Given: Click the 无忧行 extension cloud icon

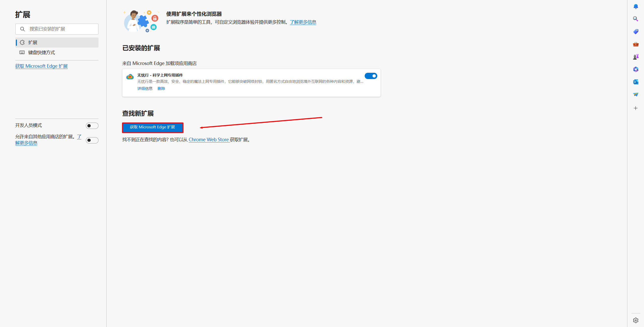Looking at the screenshot, I should 130,77.
